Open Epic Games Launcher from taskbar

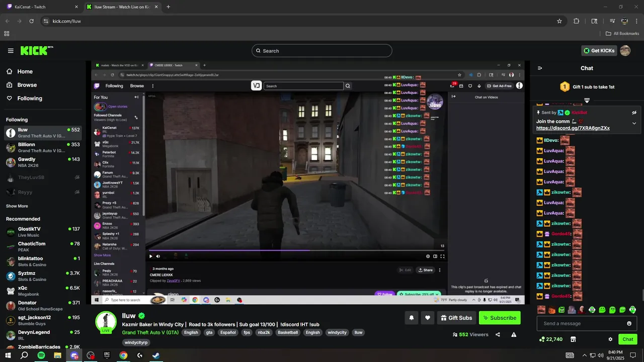107,355
